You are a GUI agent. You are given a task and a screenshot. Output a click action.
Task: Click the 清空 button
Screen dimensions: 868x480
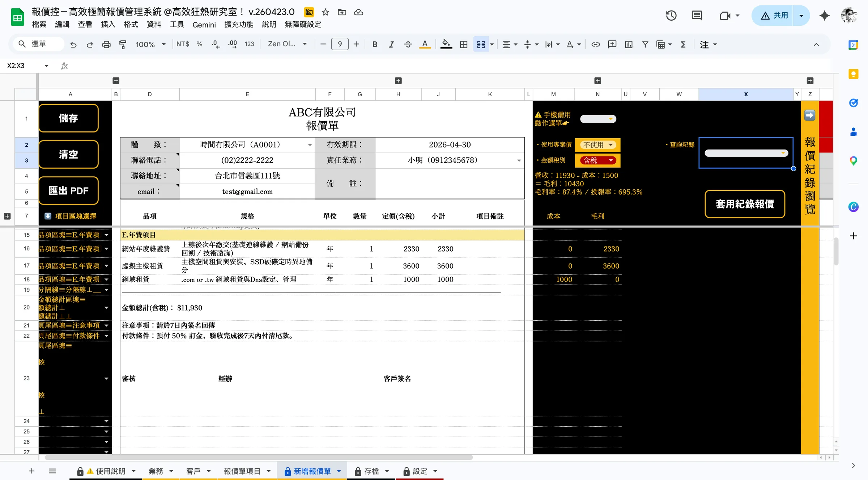[x=68, y=155]
